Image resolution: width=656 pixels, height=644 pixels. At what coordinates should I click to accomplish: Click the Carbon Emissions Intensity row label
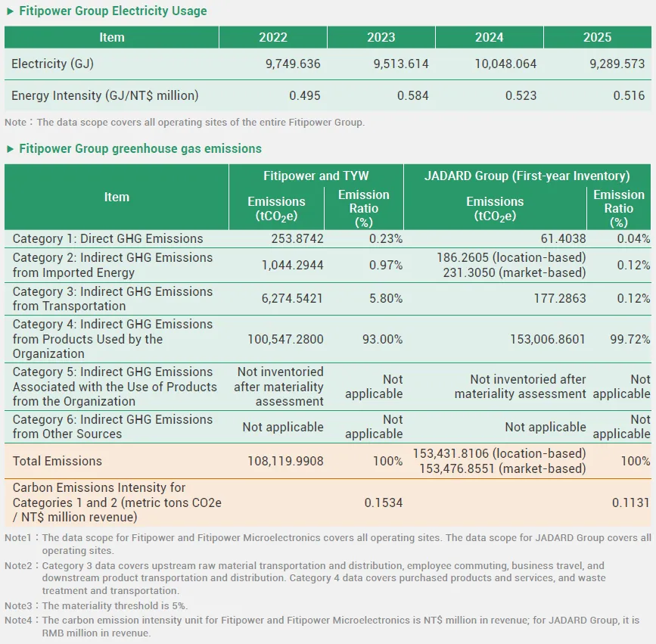117,502
